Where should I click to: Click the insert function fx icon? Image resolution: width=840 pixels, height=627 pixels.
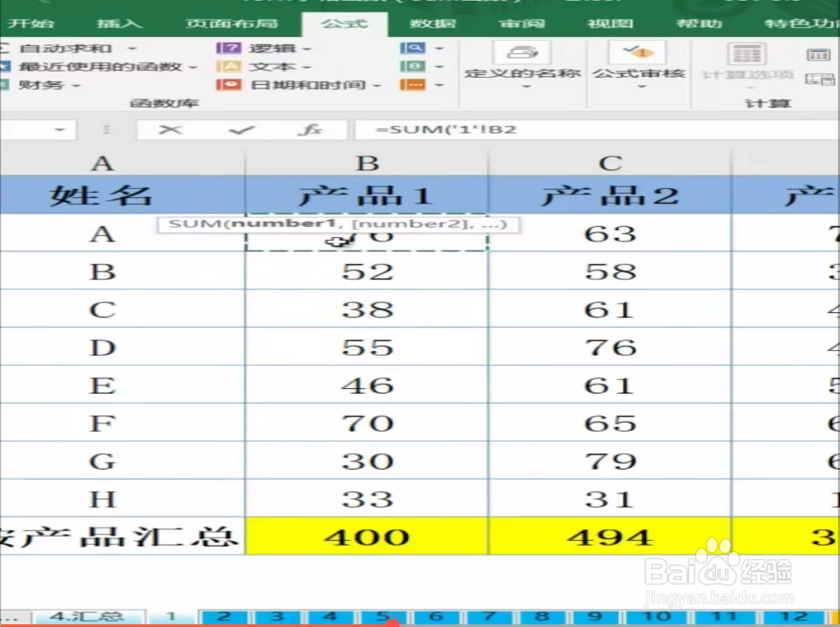coord(310,129)
